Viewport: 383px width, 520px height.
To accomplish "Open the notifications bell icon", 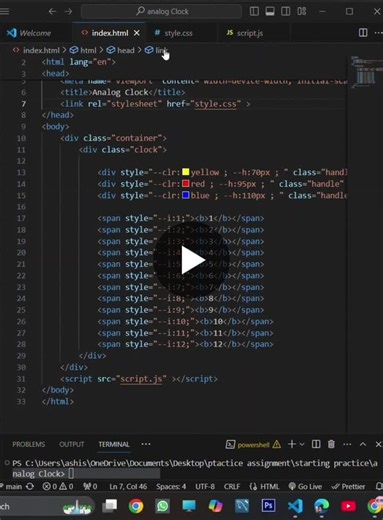I will [379, 486].
